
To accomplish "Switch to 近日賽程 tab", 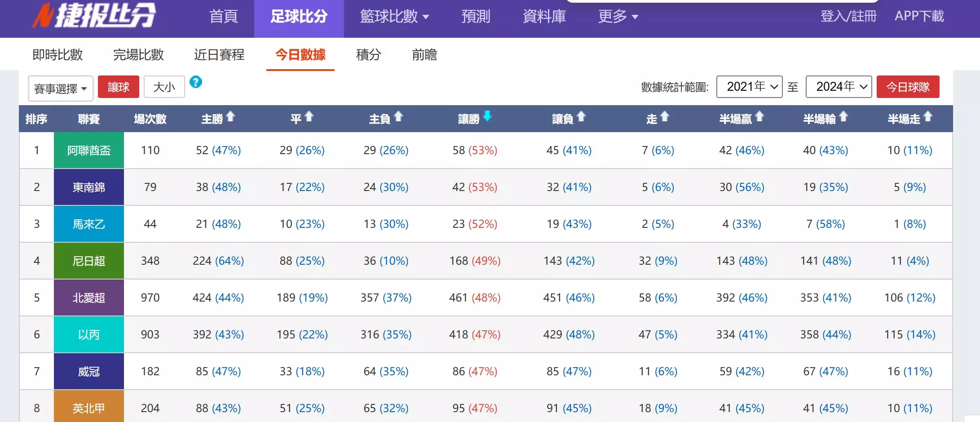I will click(x=219, y=54).
